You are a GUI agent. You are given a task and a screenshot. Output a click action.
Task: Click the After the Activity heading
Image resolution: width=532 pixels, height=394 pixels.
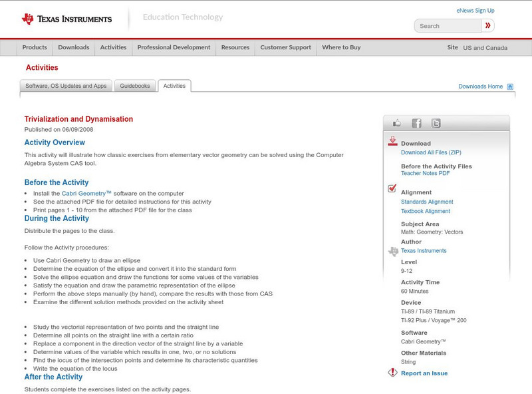click(x=53, y=377)
